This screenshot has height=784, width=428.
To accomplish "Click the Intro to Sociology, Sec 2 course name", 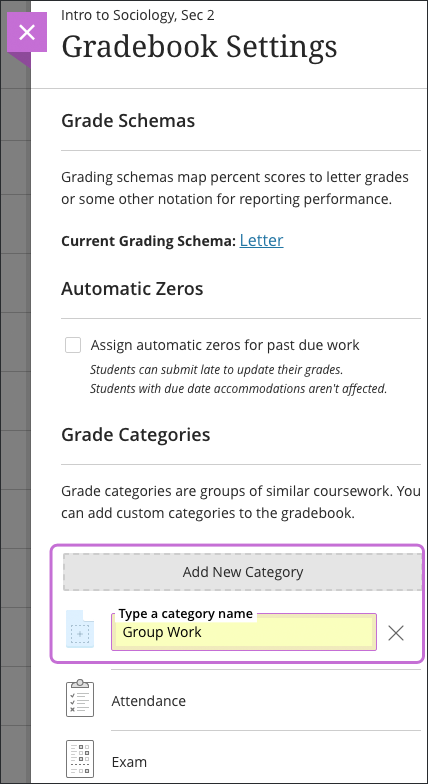I will (x=138, y=15).
